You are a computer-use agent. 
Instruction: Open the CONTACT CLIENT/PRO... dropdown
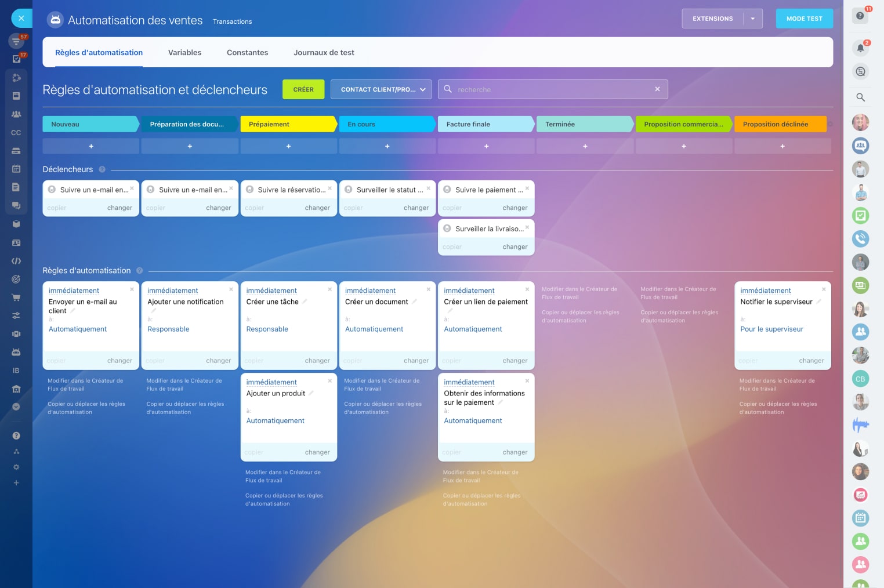pos(381,89)
